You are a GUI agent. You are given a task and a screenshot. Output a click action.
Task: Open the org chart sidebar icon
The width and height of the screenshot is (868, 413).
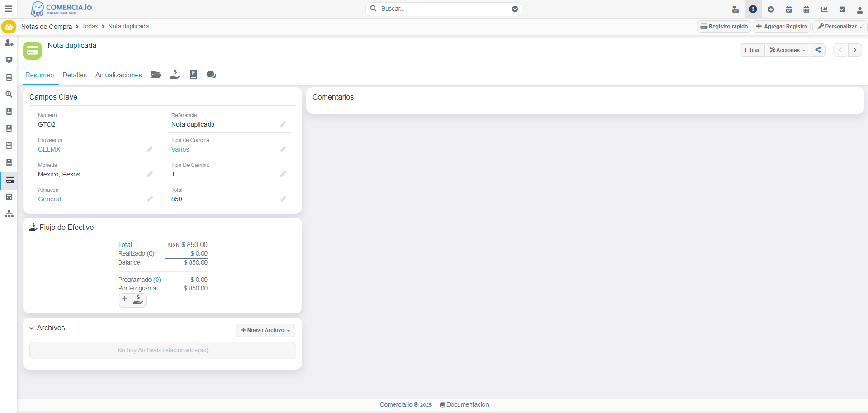pos(9,214)
